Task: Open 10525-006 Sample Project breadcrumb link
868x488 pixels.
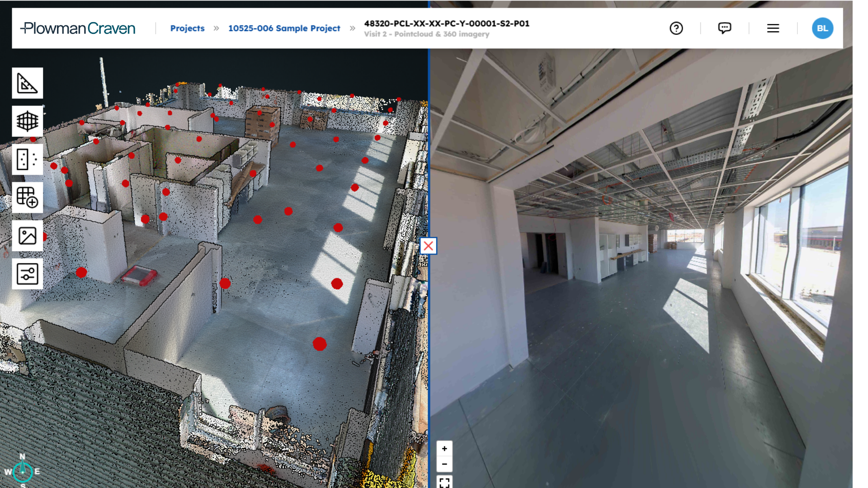Action: click(x=284, y=28)
